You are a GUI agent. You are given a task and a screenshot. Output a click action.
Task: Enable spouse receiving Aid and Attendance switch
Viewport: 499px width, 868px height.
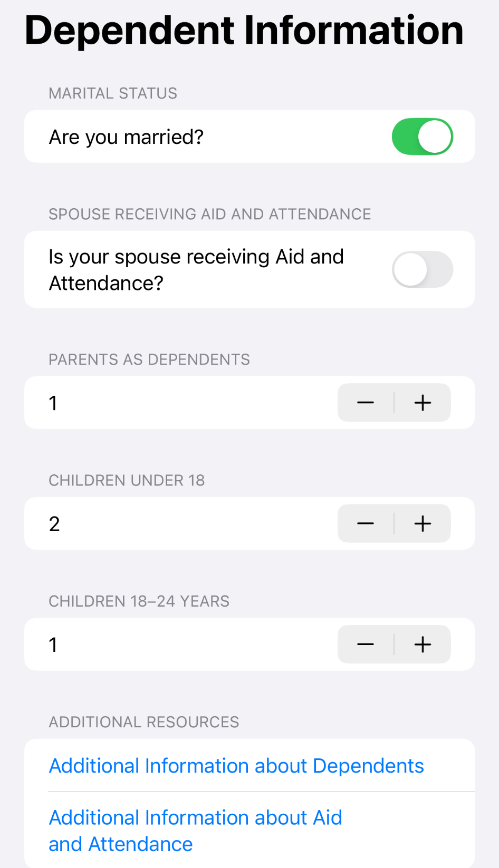422,270
